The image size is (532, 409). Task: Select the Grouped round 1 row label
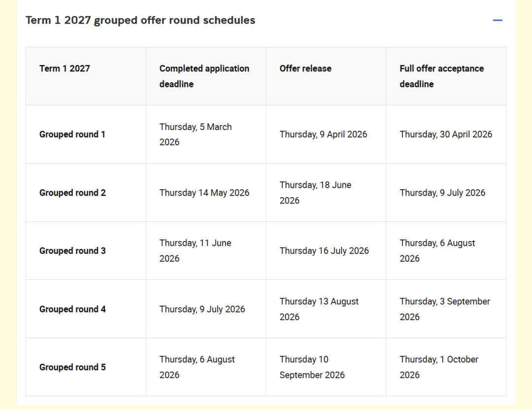click(x=72, y=134)
